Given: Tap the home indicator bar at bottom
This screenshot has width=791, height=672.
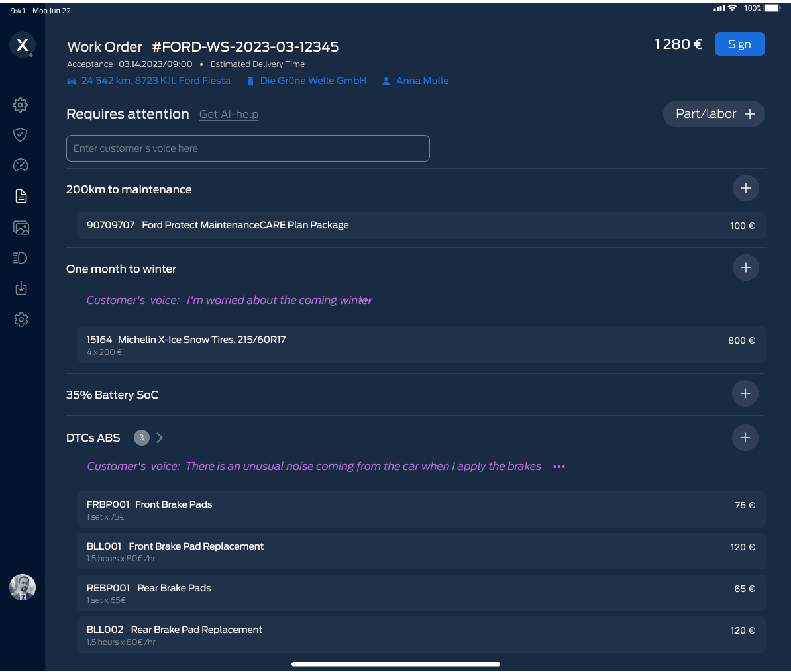Looking at the screenshot, I should (x=395, y=664).
